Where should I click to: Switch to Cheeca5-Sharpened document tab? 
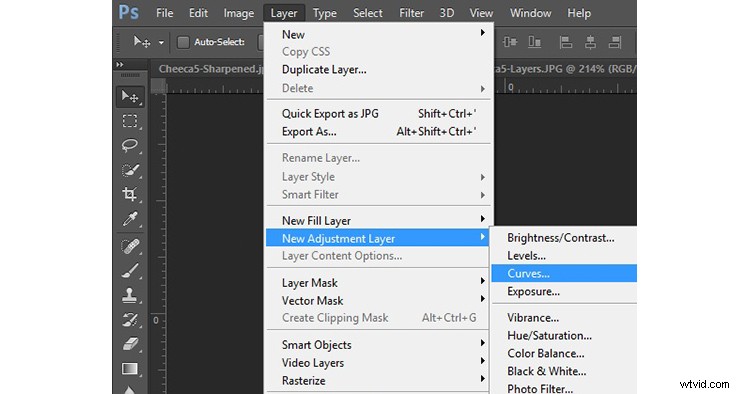coord(210,69)
